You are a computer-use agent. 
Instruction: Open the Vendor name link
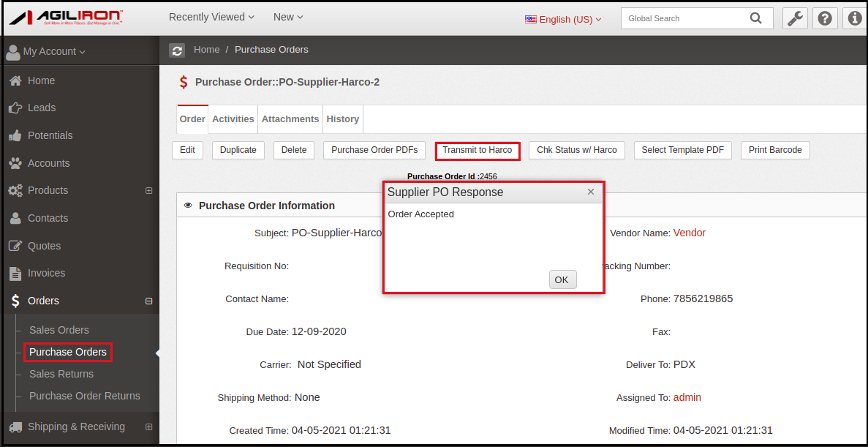coord(689,233)
